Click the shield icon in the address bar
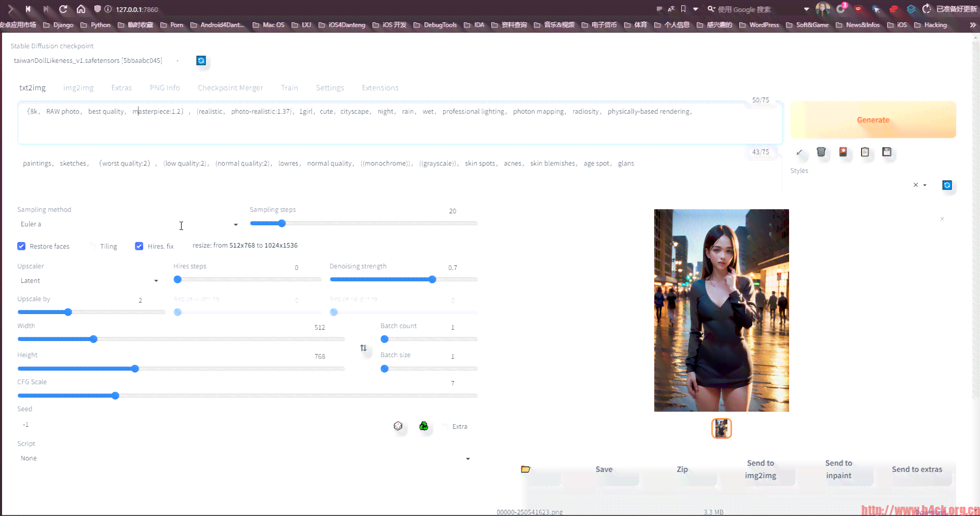Image resolution: width=980 pixels, height=516 pixels. pyautogui.click(x=97, y=9)
